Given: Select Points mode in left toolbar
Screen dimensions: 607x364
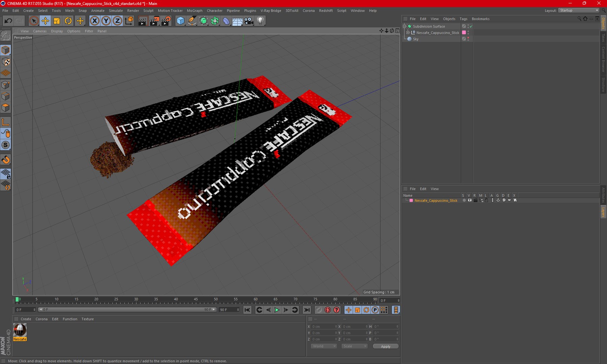Looking at the screenshot, I should click(6, 85).
